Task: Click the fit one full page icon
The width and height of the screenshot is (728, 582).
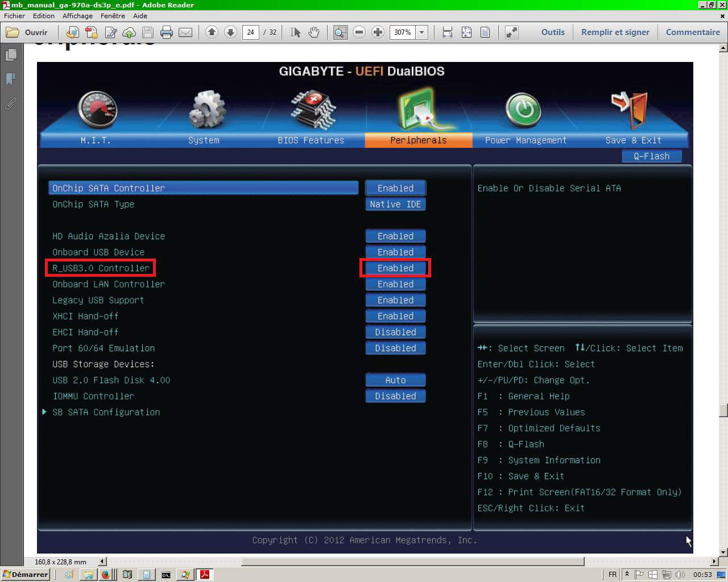Action: 466,32
